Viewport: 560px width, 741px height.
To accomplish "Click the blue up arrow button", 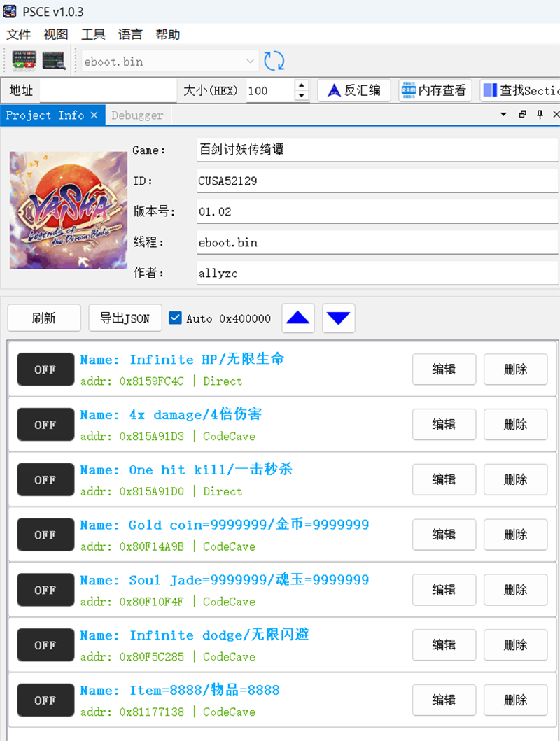I will point(298,318).
